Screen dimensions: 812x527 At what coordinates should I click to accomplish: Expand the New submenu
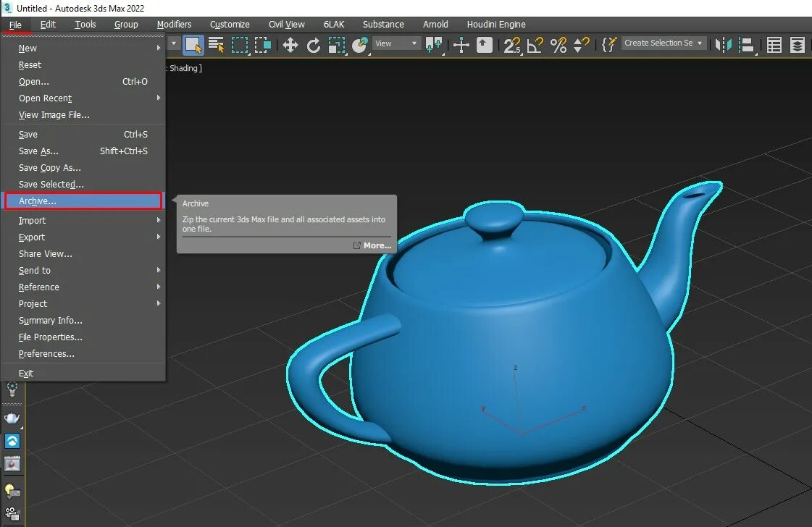(83, 49)
